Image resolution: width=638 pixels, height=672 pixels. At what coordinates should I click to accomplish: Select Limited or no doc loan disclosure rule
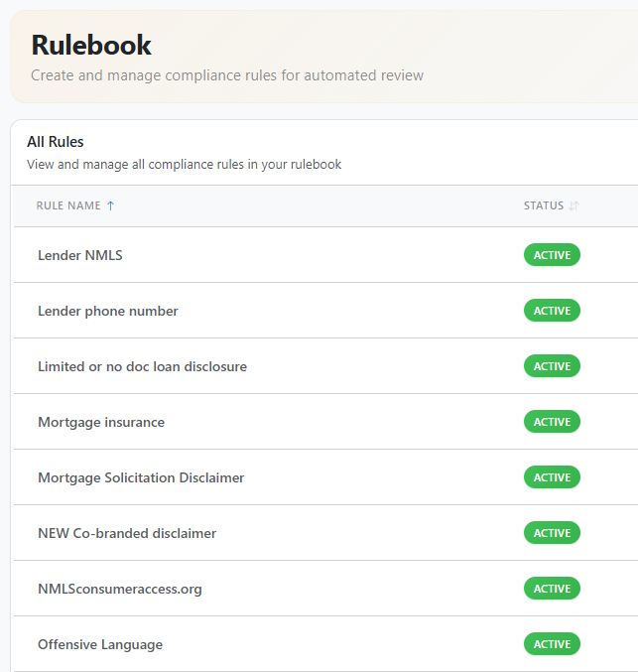(x=142, y=366)
